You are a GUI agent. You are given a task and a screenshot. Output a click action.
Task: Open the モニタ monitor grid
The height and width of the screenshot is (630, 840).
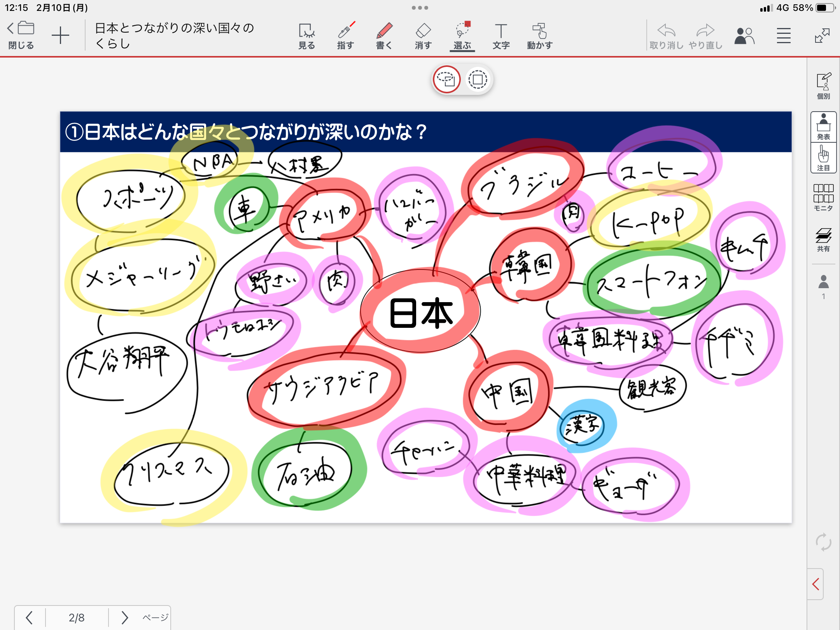(823, 198)
